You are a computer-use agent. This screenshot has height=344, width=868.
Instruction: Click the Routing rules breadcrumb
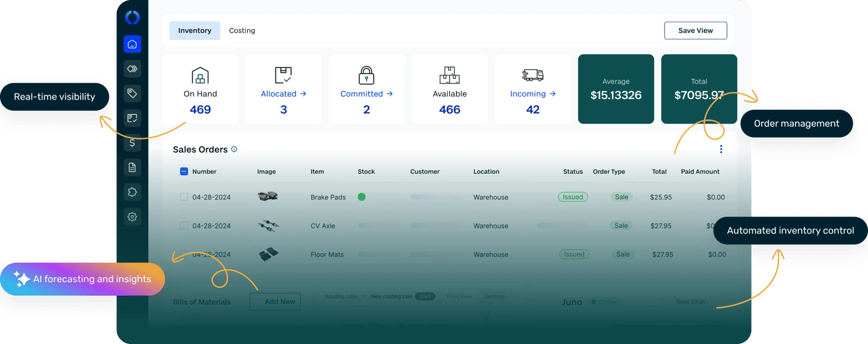(341, 296)
